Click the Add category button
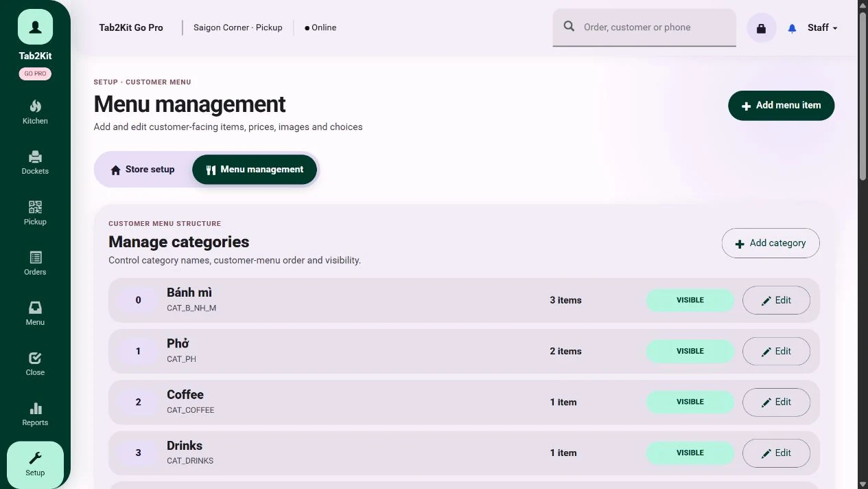The height and width of the screenshot is (489, 868). click(771, 243)
